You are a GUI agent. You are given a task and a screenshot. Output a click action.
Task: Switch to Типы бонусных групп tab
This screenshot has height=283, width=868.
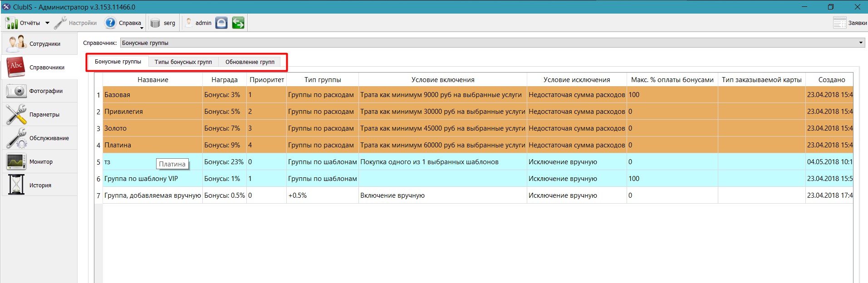pos(183,62)
